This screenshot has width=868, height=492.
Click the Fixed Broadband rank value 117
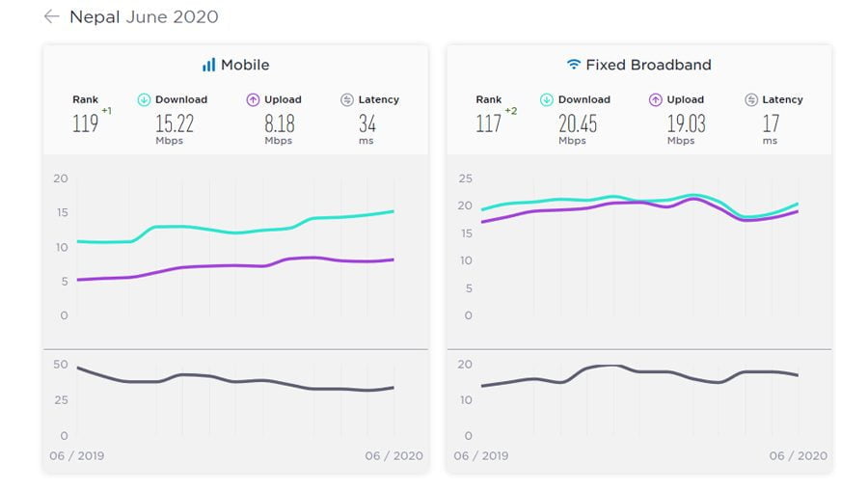489,123
